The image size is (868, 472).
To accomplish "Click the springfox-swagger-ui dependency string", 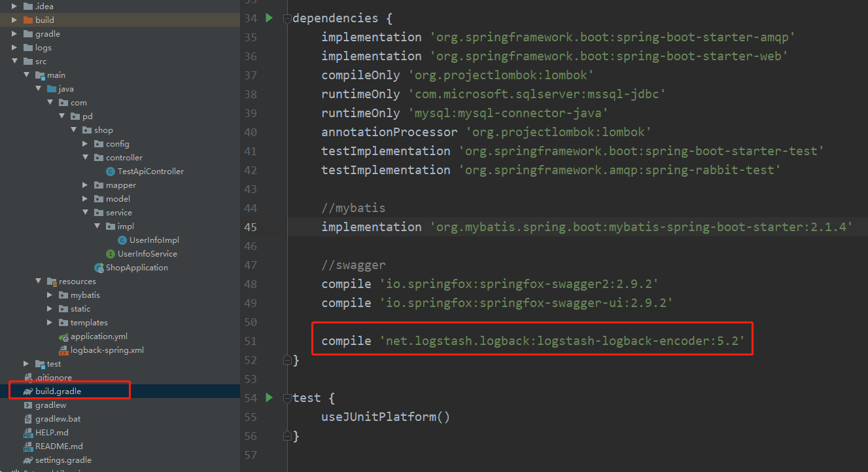I will coord(526,303).
